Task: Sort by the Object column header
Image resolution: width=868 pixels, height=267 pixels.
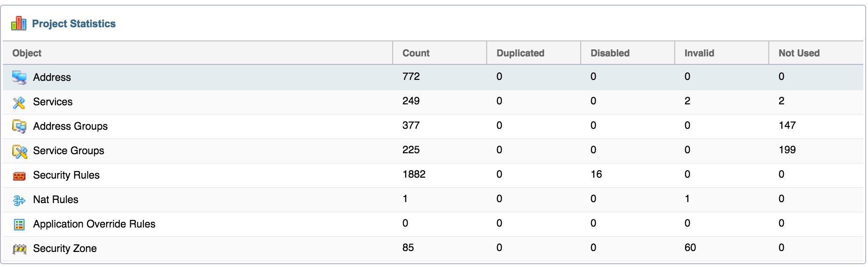Action: [27, 53]
